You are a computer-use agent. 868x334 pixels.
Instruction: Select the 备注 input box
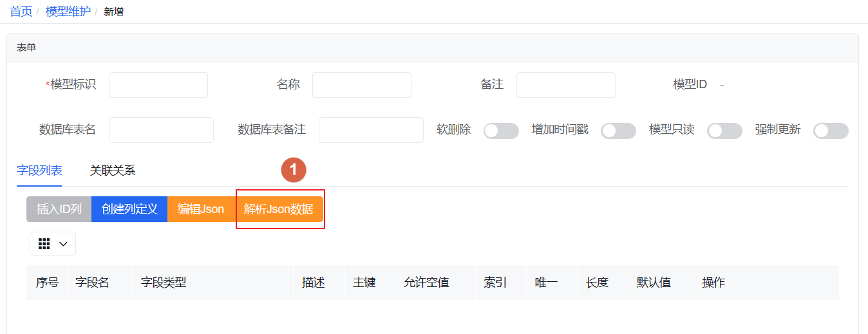565,85
